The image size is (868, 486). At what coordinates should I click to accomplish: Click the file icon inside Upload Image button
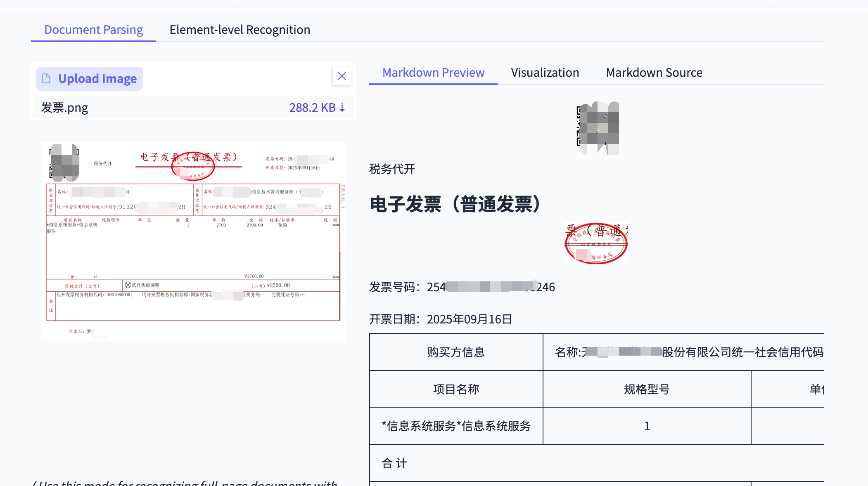click(47, 78)
